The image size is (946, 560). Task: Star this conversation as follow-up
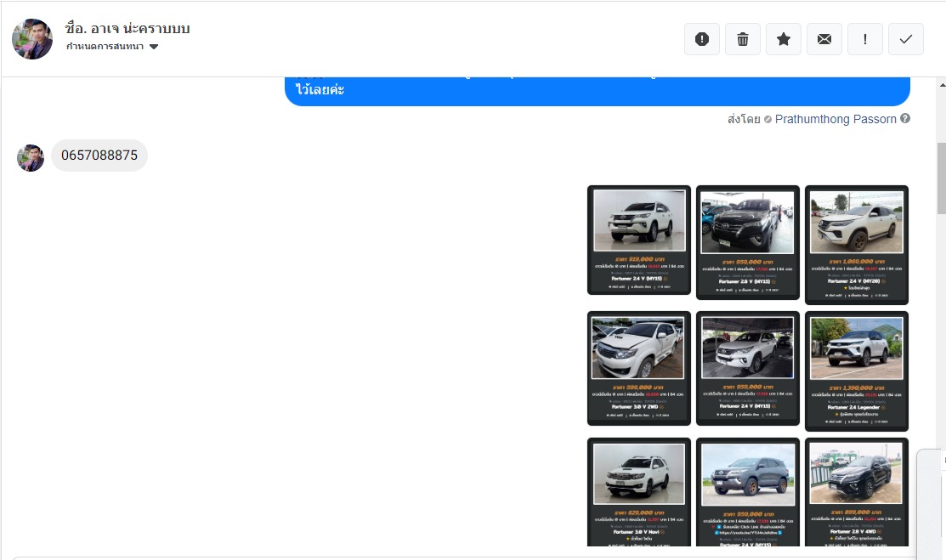tap(784, 39)
